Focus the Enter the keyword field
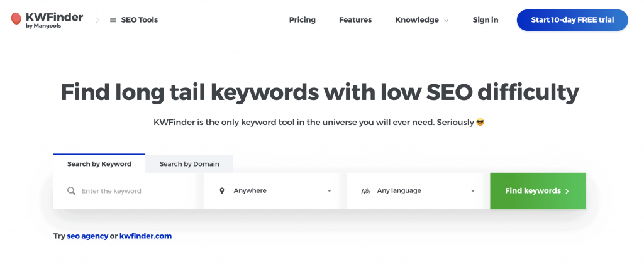Viewport: 644px width, 274px height. tap(128, 191)
